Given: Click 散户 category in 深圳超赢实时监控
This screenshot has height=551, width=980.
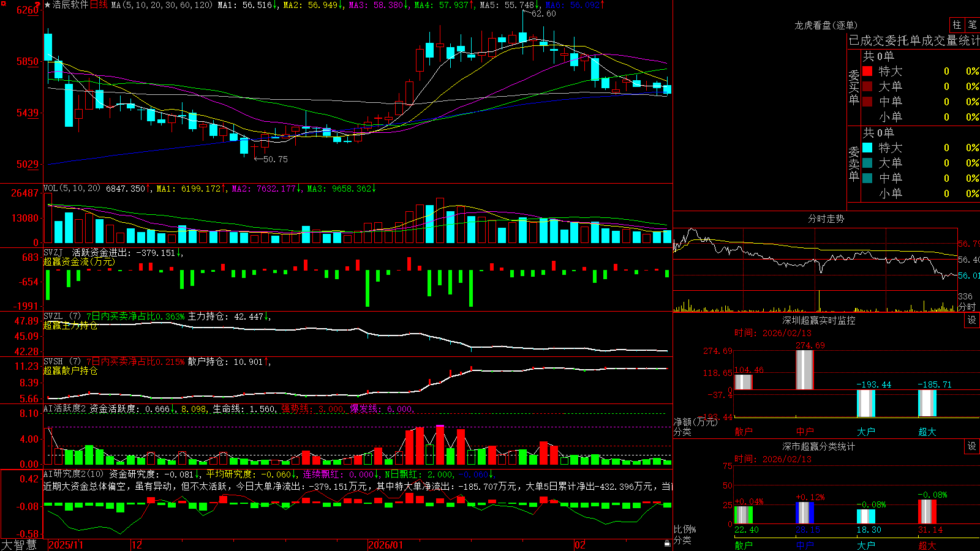Looking at the screenshot, I should click(743, 432).
